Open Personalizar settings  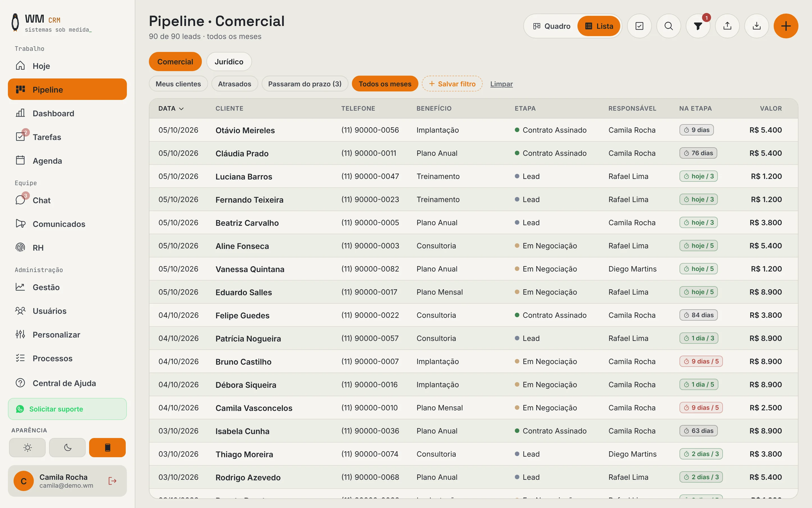tap(67, 335)
